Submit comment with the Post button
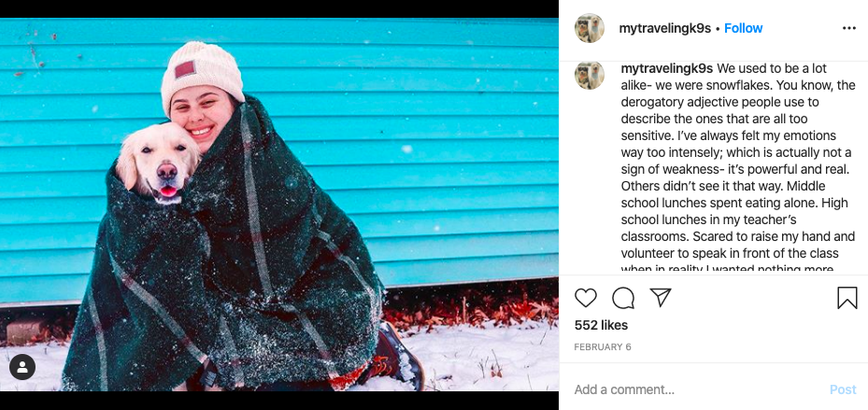Viewport: 868px width, 410px height. [x=843, y=389]
